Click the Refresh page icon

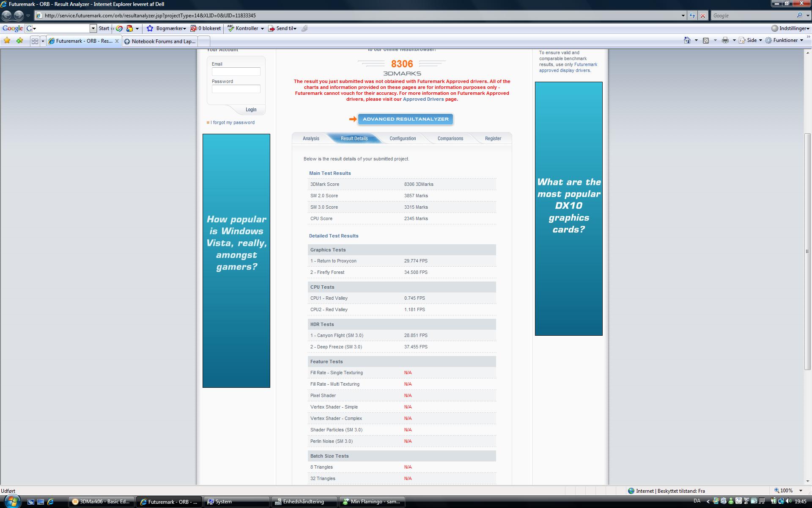(x=692, y=16)
